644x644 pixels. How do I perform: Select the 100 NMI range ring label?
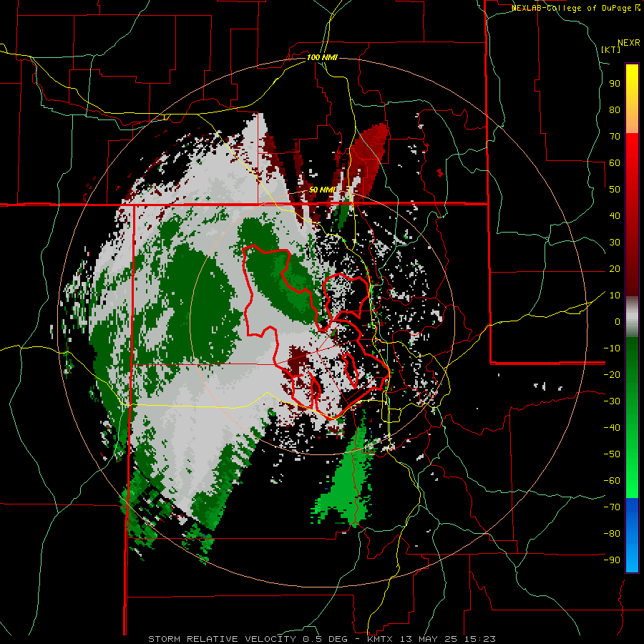click(322, 57)
